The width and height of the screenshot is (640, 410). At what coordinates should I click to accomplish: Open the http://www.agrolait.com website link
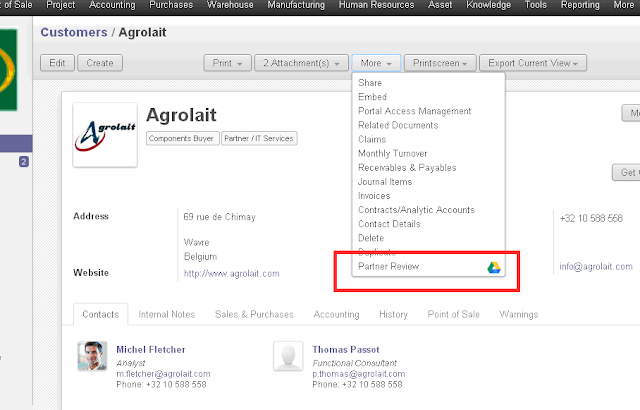click(x=231, y=273)
